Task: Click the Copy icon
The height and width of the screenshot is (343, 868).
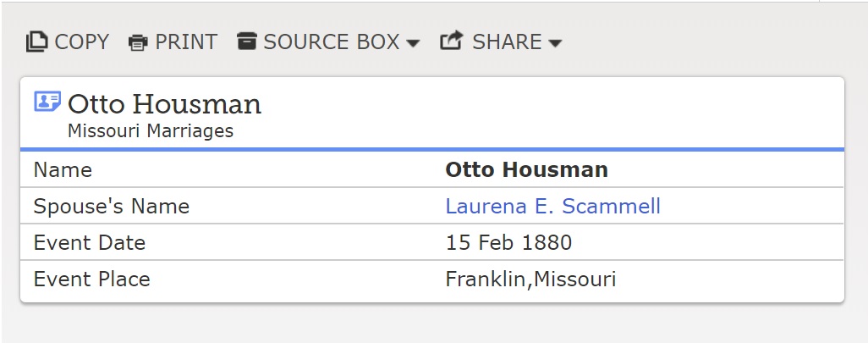Action: click(x=36, y=41)
